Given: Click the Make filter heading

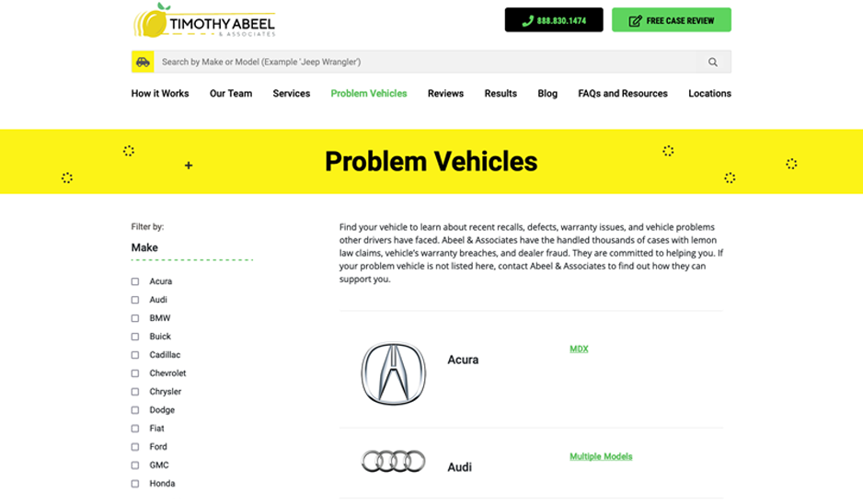Looking at the screenshot, I should (x=144, y=247).
